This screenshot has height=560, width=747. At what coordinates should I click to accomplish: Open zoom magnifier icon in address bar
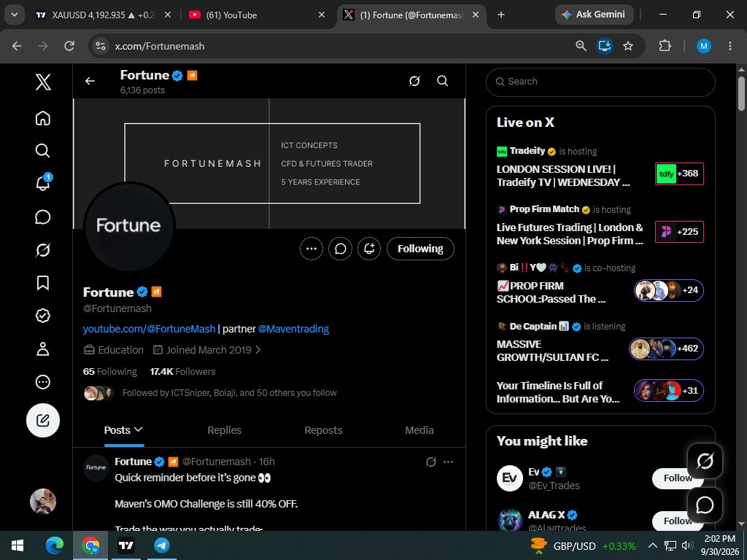pyautogui.click(x=581, y=46)
